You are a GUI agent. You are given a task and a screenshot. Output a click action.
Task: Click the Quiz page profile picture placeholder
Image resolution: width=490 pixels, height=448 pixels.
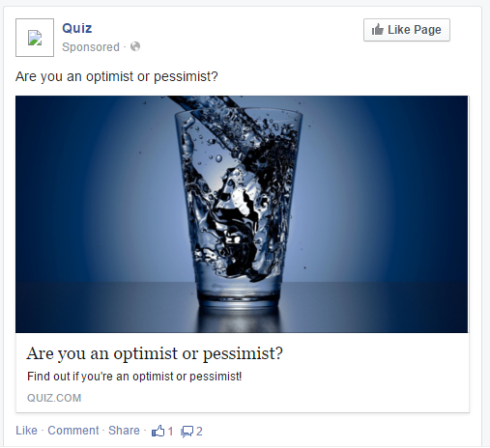coord(35,38)
